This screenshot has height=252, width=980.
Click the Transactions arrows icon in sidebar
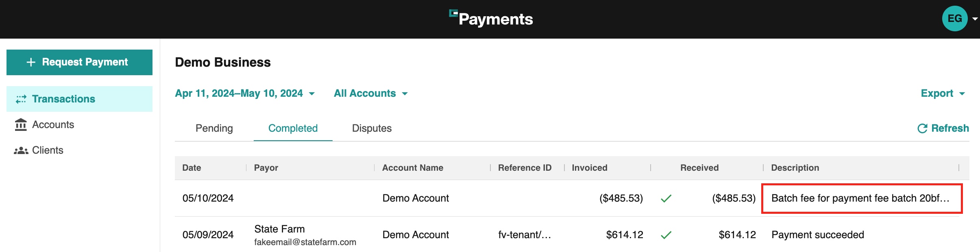(x=21, y=99)
